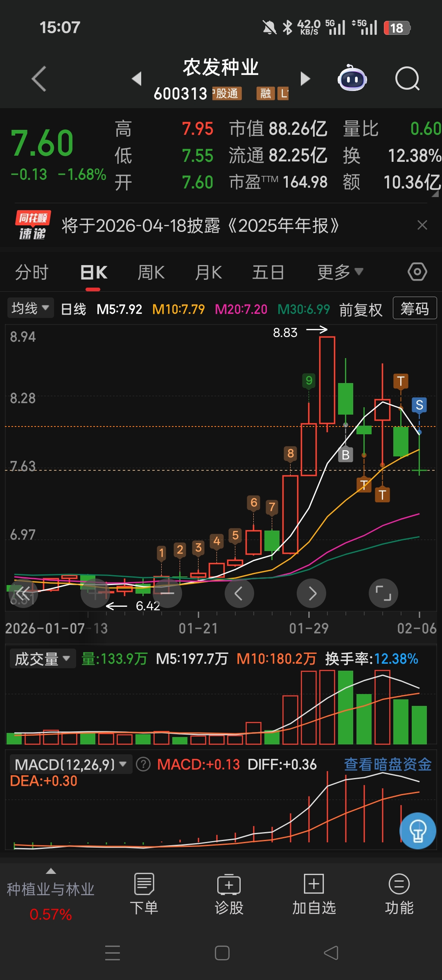Open chart settings hexagon icon
Image resolution: width=442 pixels, height=980 pixels.
(x=417, y=272)
